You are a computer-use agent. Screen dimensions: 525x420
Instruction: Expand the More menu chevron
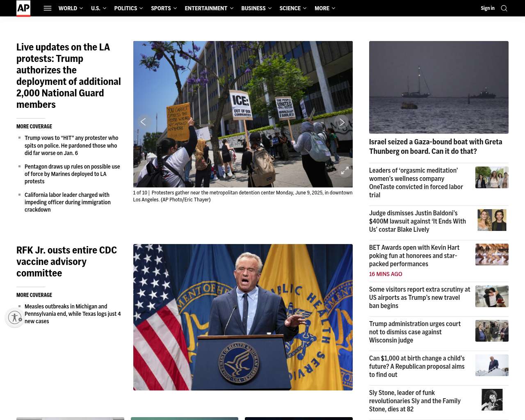pyautogui.click(x=333, y=8)
